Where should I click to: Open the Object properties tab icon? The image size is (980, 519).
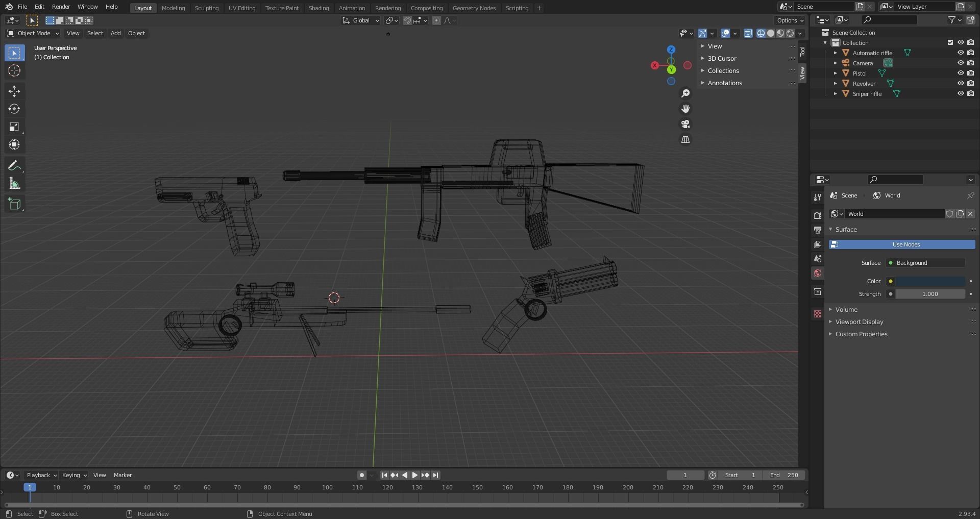818,292
